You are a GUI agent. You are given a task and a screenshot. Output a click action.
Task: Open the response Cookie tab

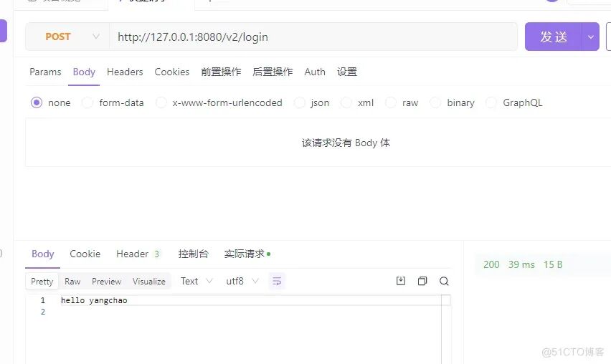click(x=85, y=254)
